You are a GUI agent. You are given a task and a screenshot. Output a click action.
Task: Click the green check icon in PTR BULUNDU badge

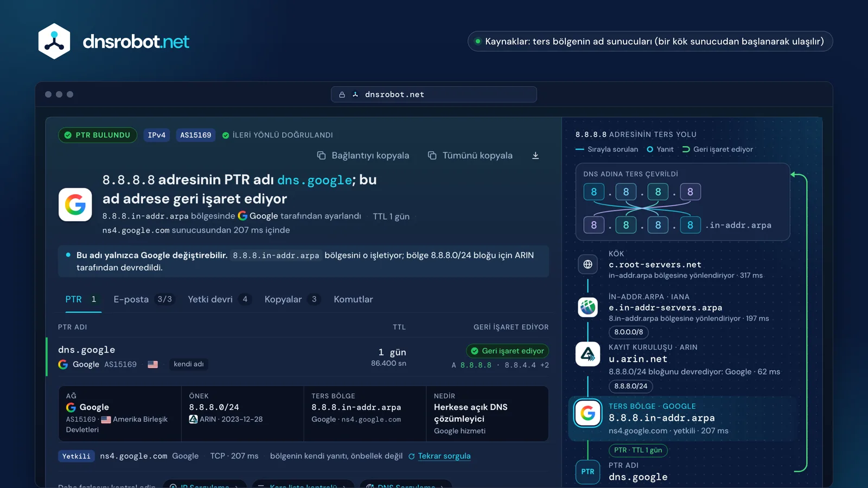(x=68, y=135)
